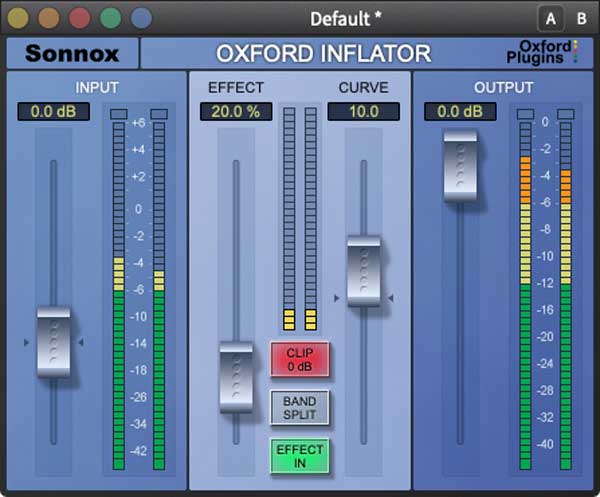Click the right effect level meter
600x497 pixels.
click(x=311, y=219)
